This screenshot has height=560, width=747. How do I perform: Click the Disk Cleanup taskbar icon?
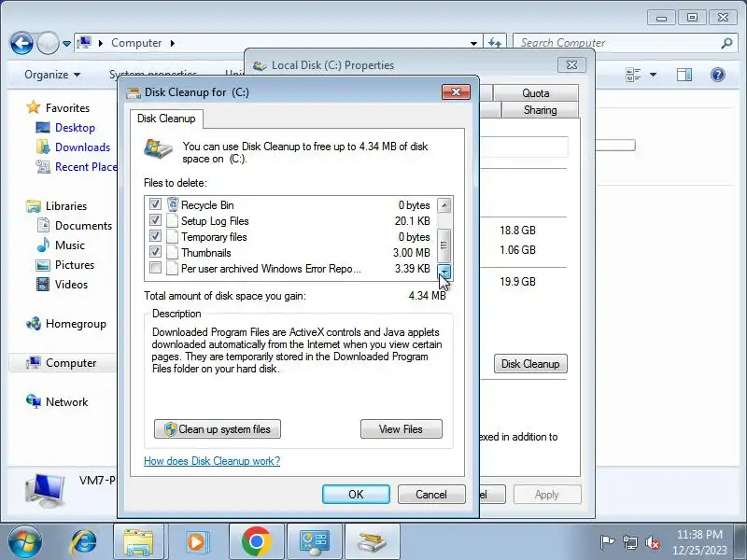[x=372, y=542]
